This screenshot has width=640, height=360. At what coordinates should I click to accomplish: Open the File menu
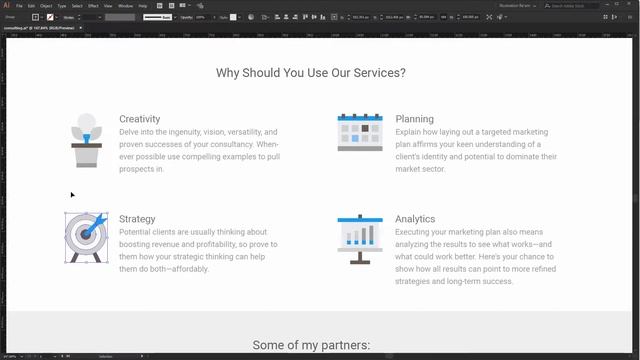point(19,6)
